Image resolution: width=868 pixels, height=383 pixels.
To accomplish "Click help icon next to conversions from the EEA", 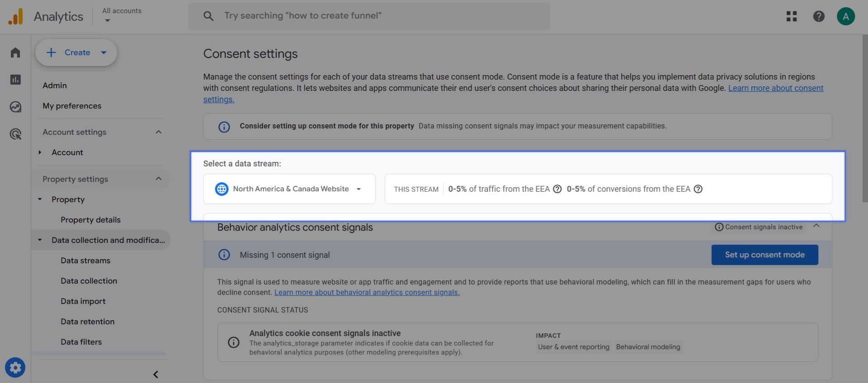I will [698, 189].
